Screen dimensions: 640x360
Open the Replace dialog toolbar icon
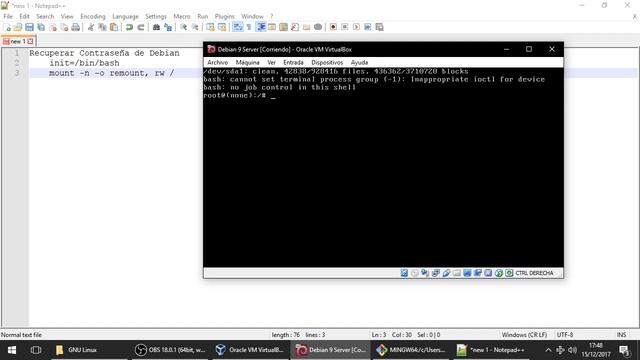point(168,27)
